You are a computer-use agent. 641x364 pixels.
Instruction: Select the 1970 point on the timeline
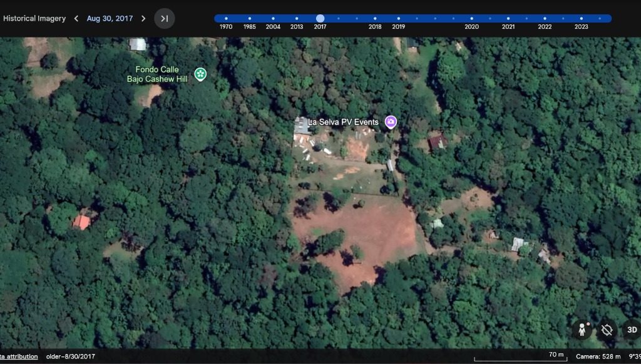pos(226,19)
